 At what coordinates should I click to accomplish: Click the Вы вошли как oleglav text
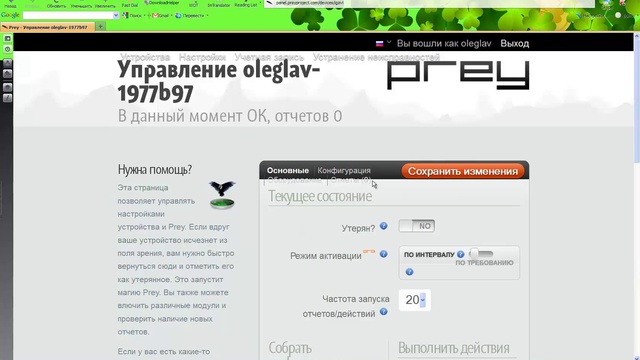point(444,43)
